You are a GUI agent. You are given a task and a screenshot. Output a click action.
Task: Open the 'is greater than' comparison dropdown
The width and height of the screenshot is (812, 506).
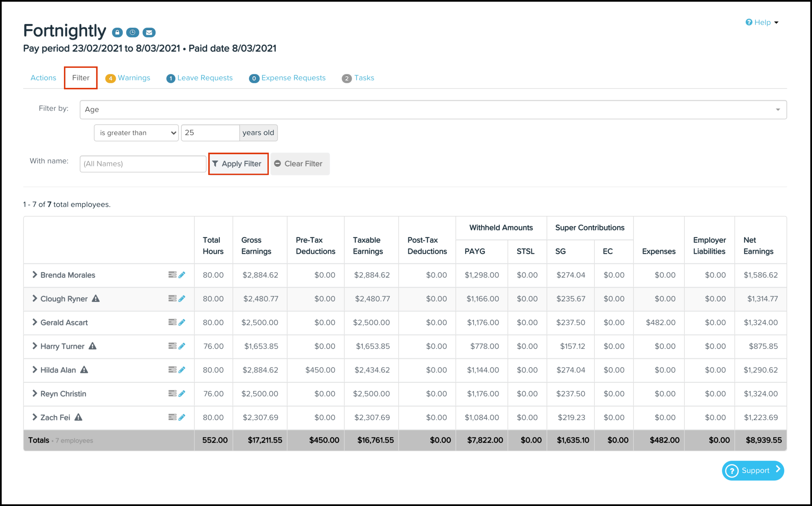136,133
